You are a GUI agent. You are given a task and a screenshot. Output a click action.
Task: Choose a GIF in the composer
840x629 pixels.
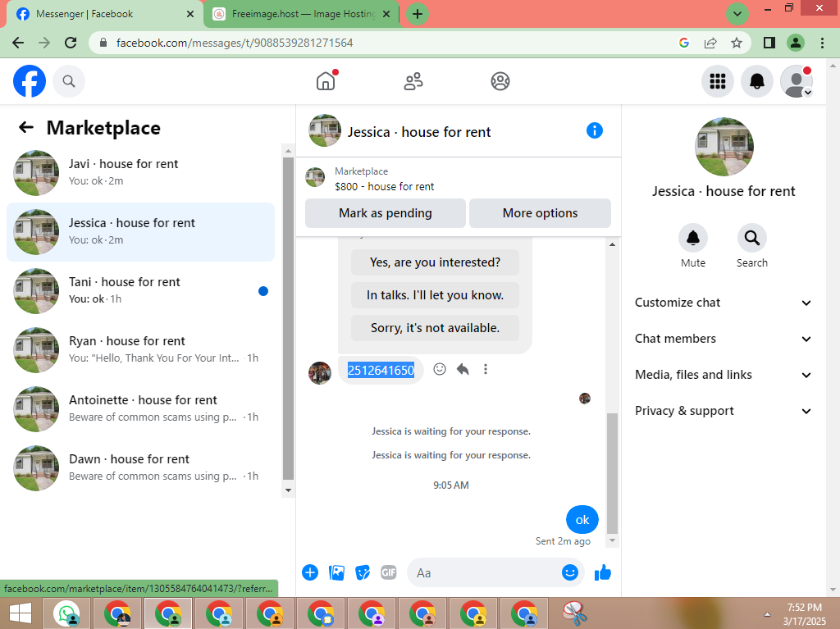click(x=388, y=572)
